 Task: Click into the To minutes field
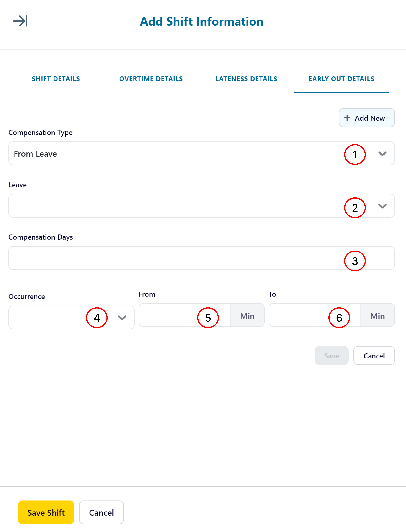314,315
